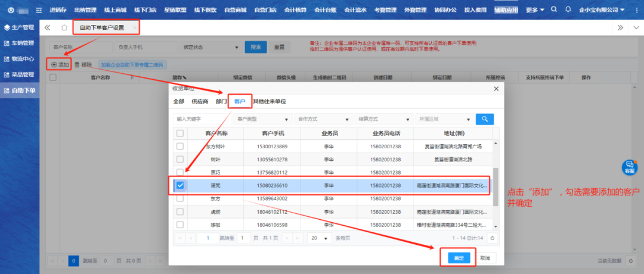Open the notification bell in top bar
This screenshot has height=274, width=644.
tap(568, 10)
